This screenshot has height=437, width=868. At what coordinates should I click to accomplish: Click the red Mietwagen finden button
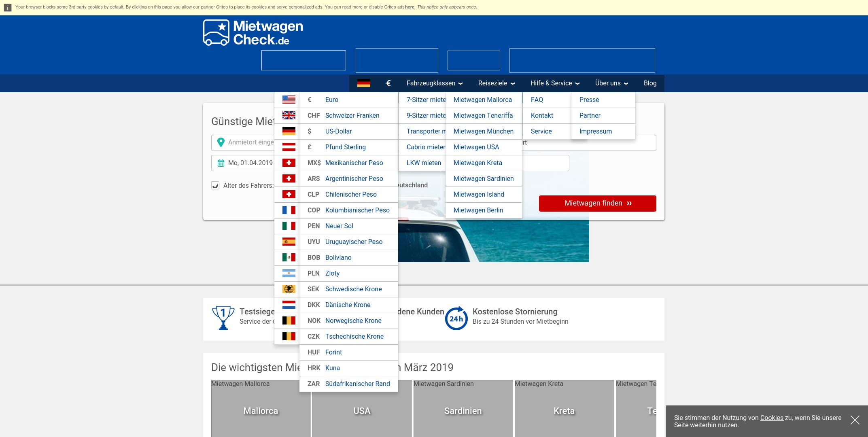597,203
